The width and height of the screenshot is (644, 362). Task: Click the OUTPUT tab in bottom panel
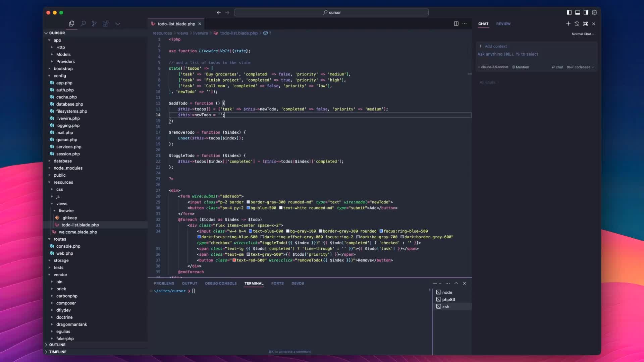click(x=189, y=283)
